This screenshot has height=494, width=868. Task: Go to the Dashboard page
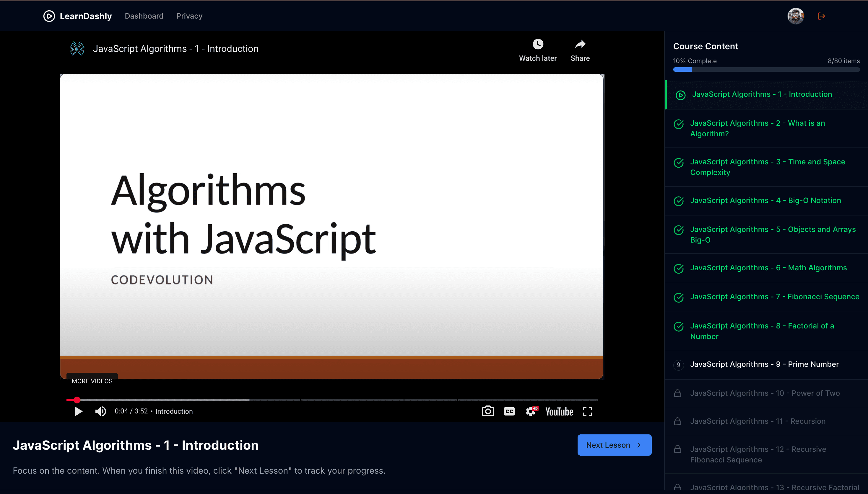[144, 16]
